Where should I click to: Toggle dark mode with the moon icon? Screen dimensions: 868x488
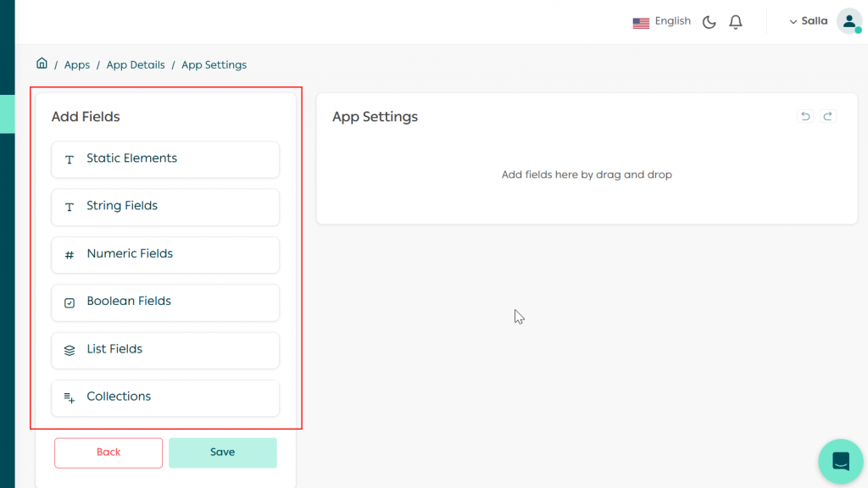[x=709, y=22]
